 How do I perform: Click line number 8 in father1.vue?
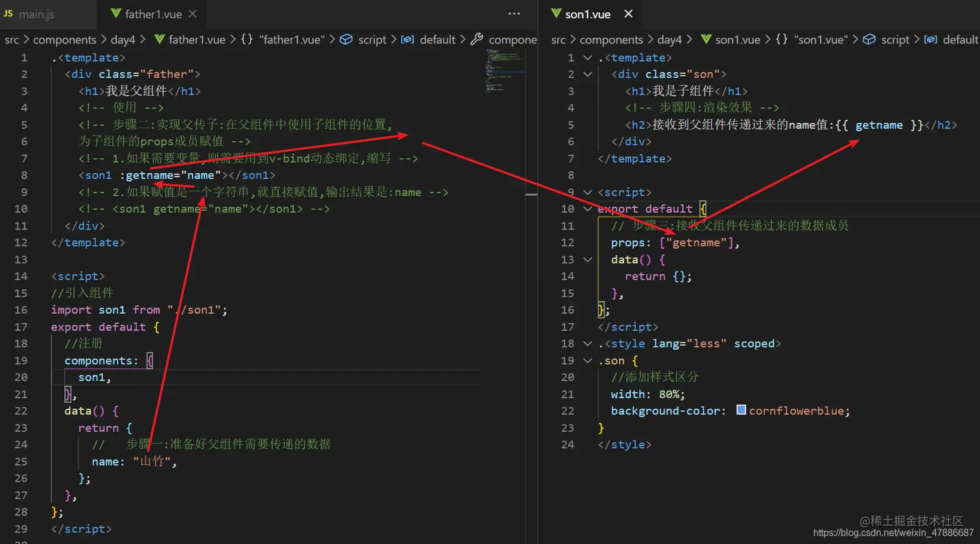click(24, 175)
